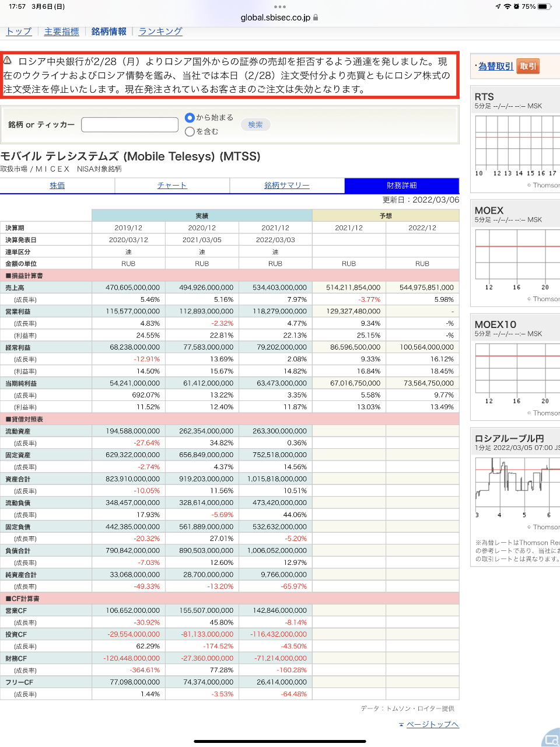Open the three-dot multitasking menu at top

coord(280,6)
